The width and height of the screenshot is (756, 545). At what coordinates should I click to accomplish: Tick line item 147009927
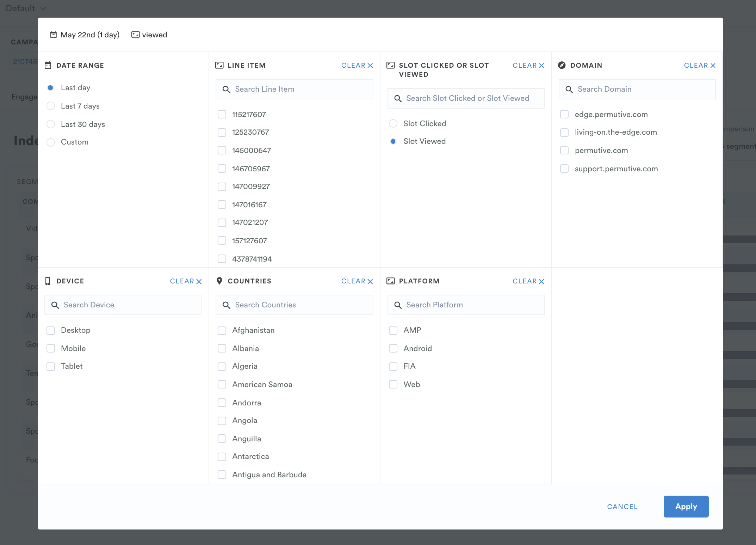[222, 187]
